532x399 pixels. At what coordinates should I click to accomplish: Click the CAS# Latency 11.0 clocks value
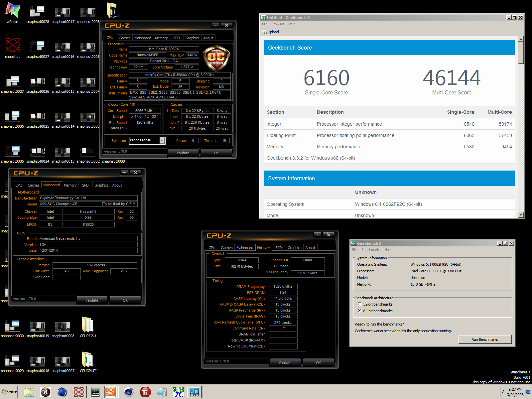point(283,298)
